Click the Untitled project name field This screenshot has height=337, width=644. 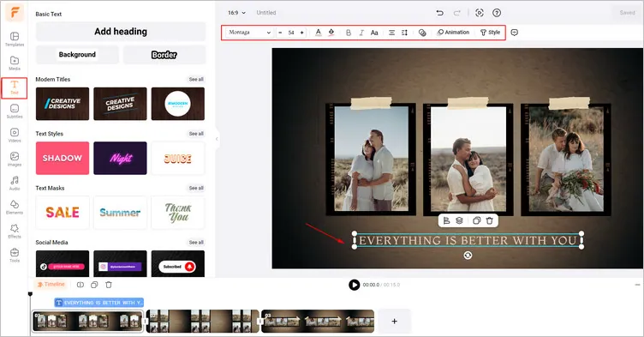266,13
